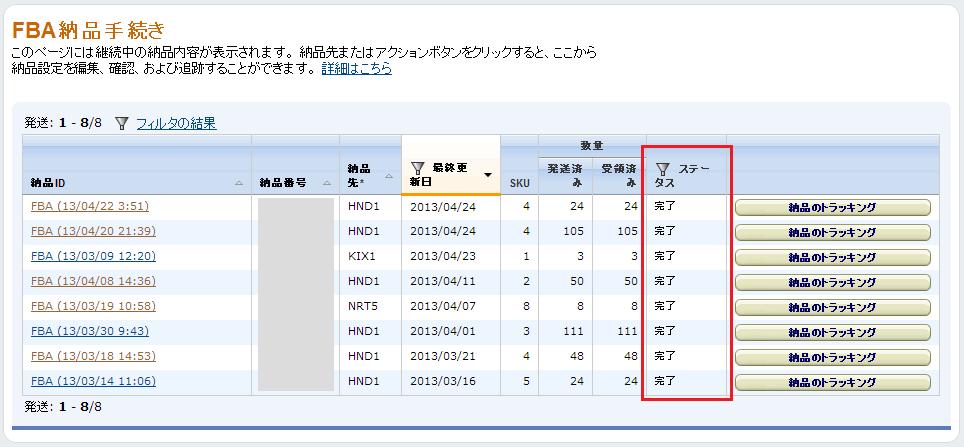Sort by 納品ID using its arrow icon

tap(238, 183)
